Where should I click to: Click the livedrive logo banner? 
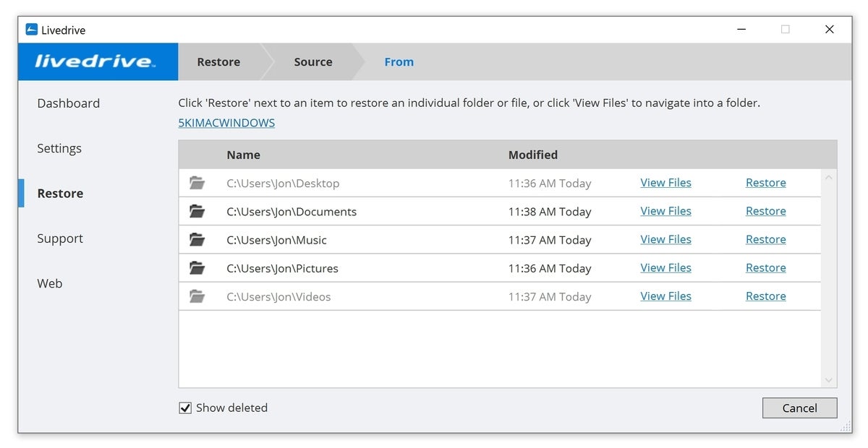pyautogui.click(x=98, y=61)
